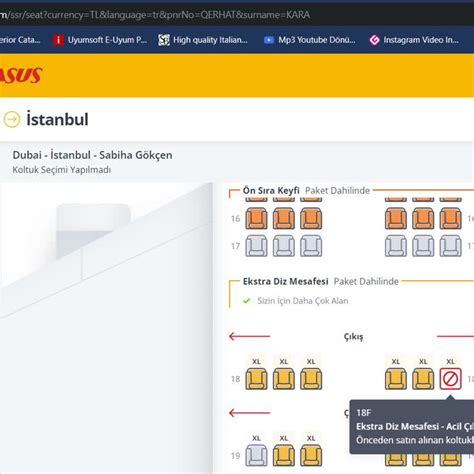The image size is (474, 474).
Task: Select the fourth XL seat in row 18
Action: coord(396,379)
